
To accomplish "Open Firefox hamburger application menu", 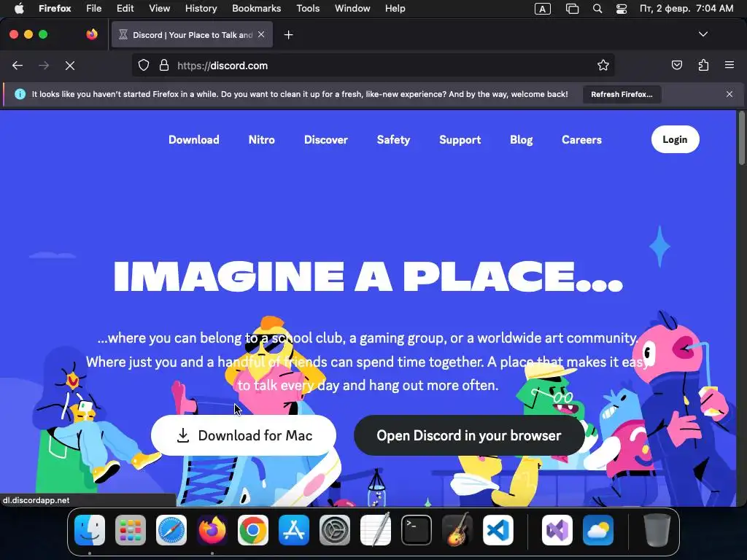I will tap(729, 65).
